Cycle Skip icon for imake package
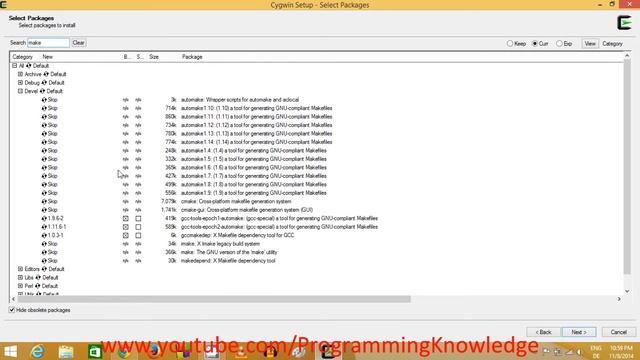 click(44, 244)
